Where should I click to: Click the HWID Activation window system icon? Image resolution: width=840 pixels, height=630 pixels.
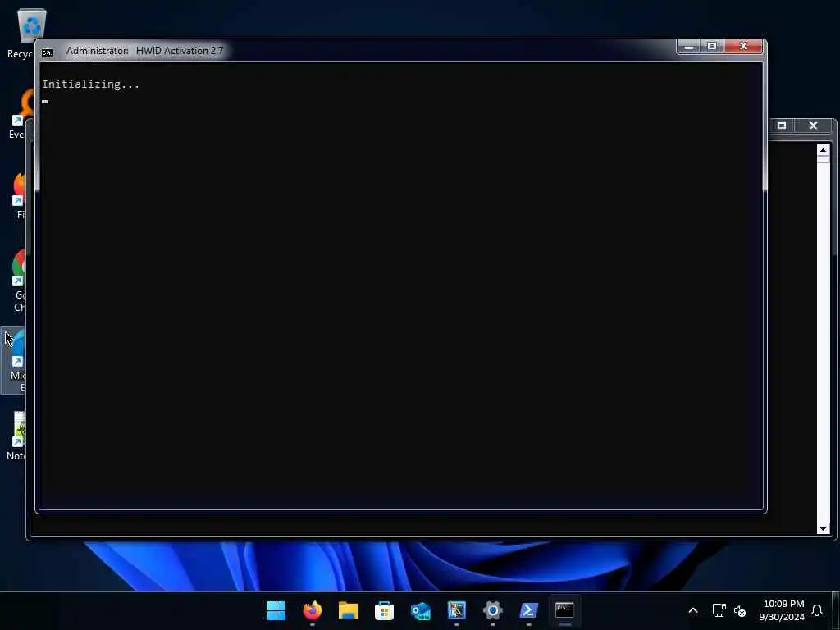48,52
